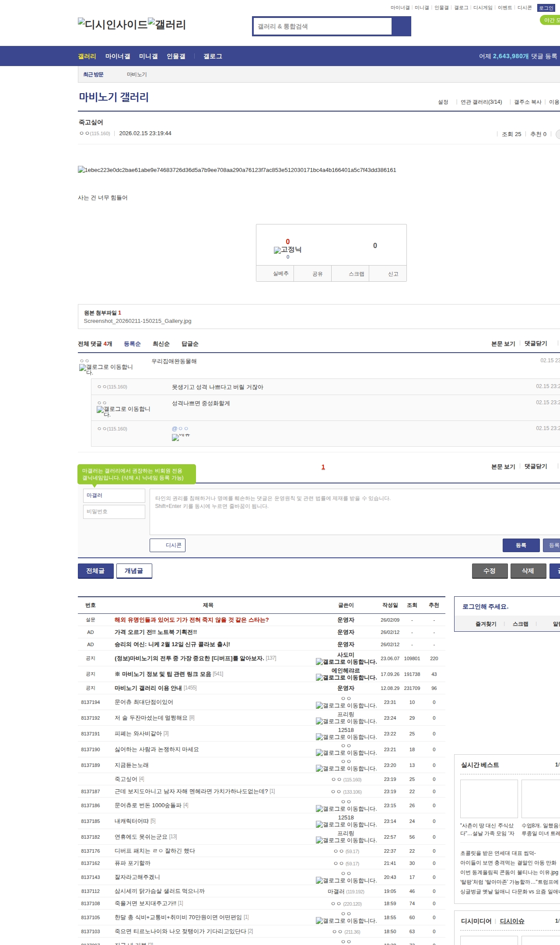Click first 실시간 베스트 thumbnail
This screenshot has height=945, width=560.
pos(489,799)
